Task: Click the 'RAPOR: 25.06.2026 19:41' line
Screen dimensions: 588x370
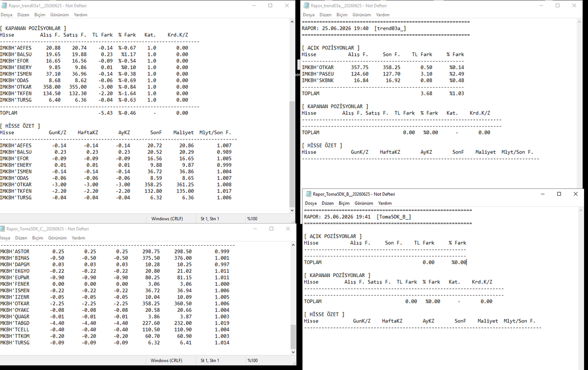Action: (x=338, y=217)
